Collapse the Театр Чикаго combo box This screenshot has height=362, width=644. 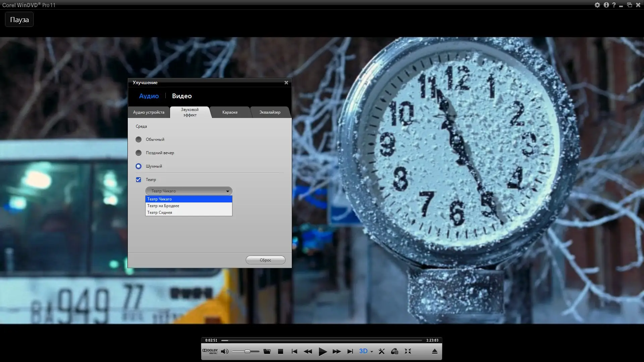pyautogui.click(x=227, y=191)
